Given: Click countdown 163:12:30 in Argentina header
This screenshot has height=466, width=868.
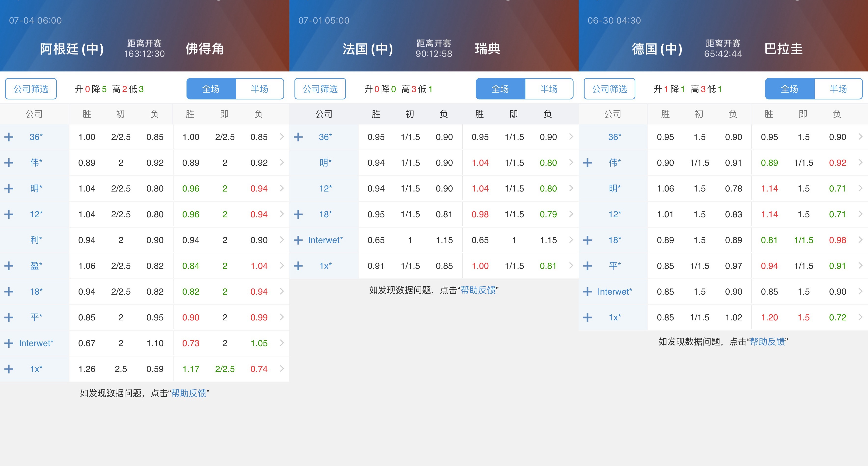Looking at the screenshot, I should 145,54.
